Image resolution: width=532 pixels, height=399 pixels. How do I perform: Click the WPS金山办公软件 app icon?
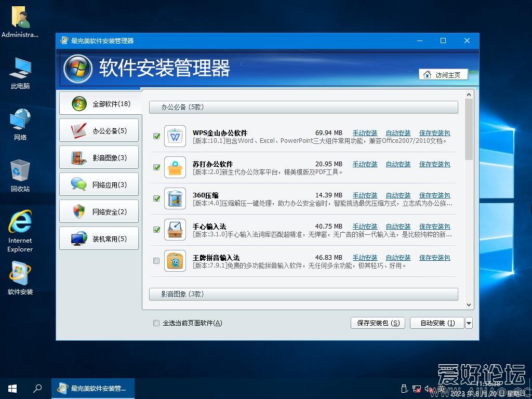[175, 136]
